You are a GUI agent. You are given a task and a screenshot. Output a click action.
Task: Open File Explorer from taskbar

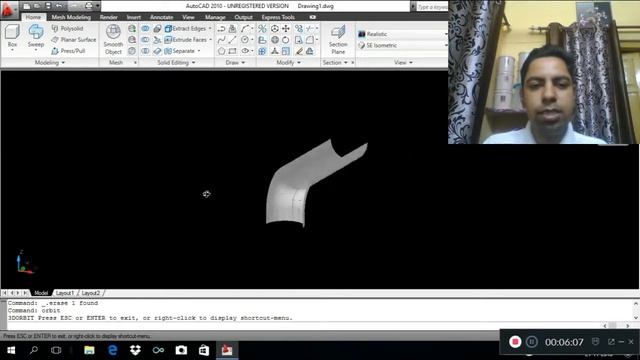click(x=89, y=350)
